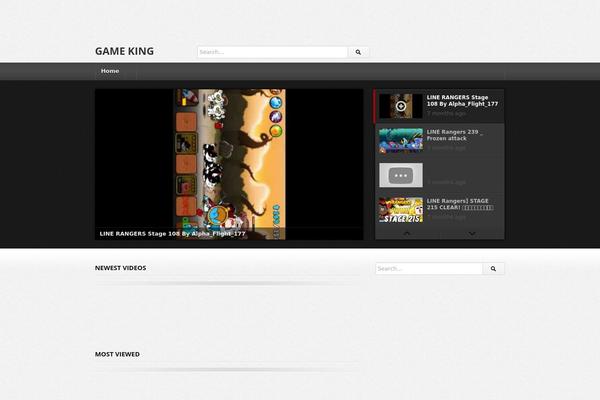Select the playlist title LINE RANGERS Stage 108 By Alpha_Flight_177
Viewport: 600px width, 400px height.
pyautogui.click(x=462, y=101)
